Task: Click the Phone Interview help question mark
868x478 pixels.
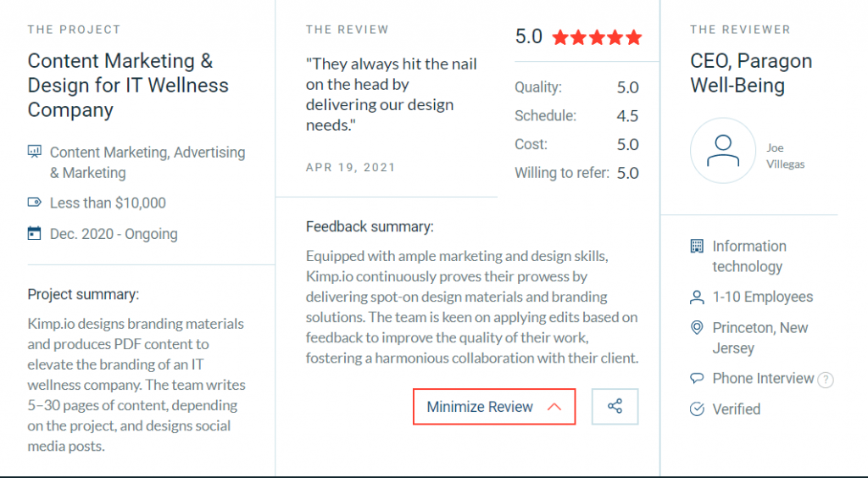Action: [826, 380]
